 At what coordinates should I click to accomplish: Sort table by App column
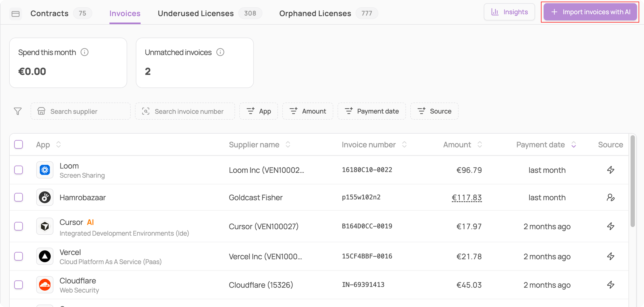coord(58,145)
